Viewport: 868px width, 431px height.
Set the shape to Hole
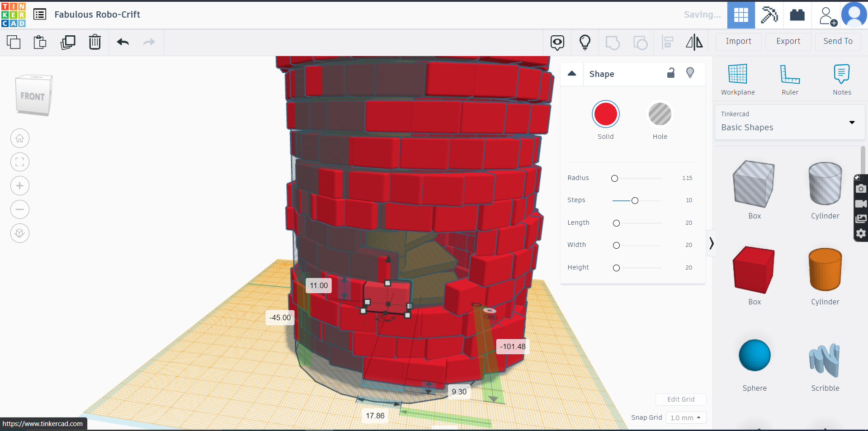[x=660, y=114]
